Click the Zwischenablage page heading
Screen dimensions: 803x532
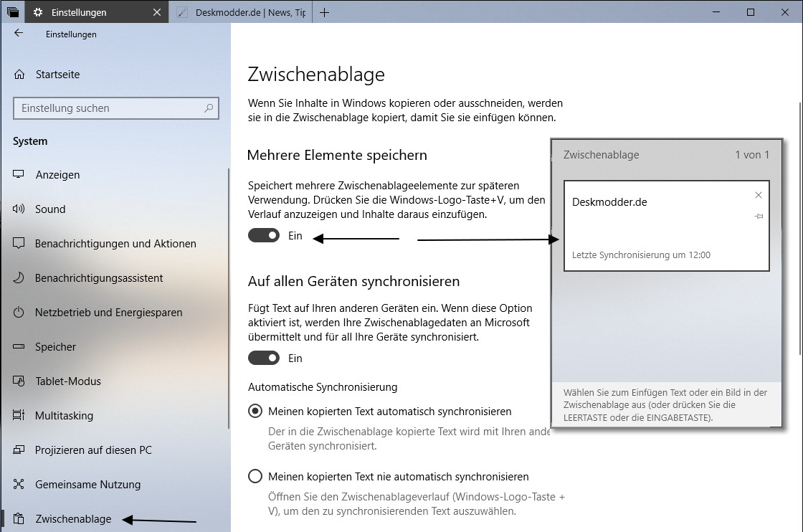tap(316, 75)
